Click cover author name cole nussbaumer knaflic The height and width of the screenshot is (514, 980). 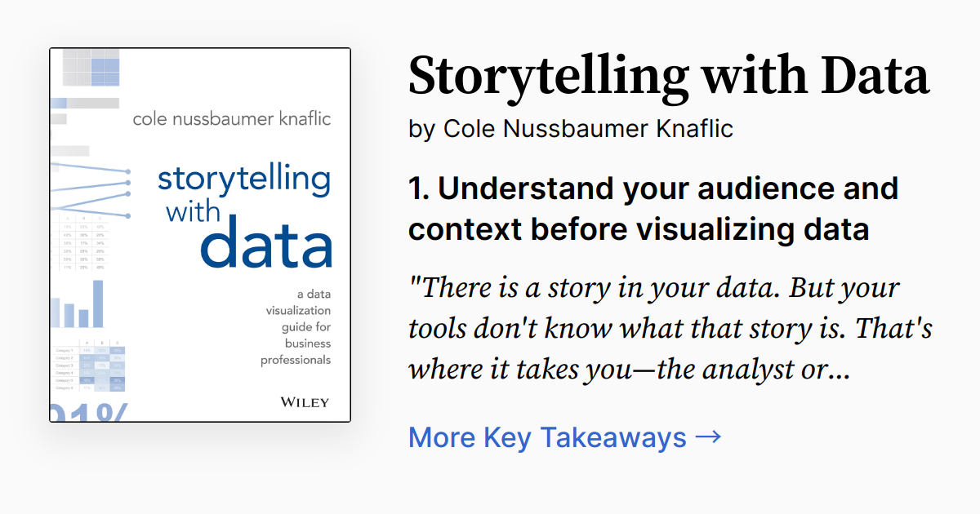[x=232, y=119]
